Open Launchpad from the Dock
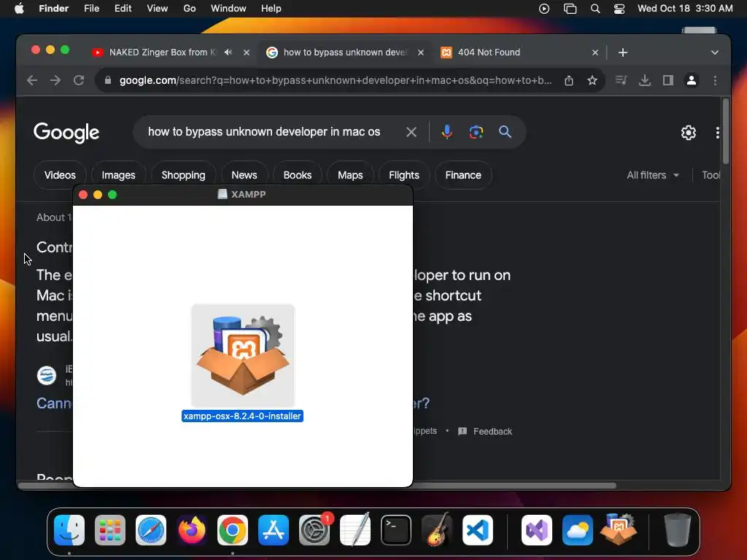Viewport: 747px width, 560px height. [x=110, y=530]
